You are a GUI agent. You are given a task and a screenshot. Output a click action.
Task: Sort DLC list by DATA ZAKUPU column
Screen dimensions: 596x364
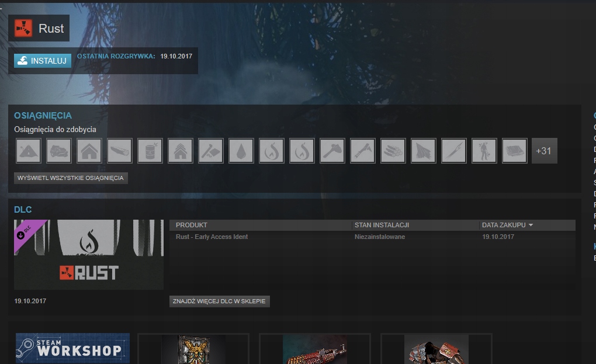pyautogui.click(x=527, y=225)
